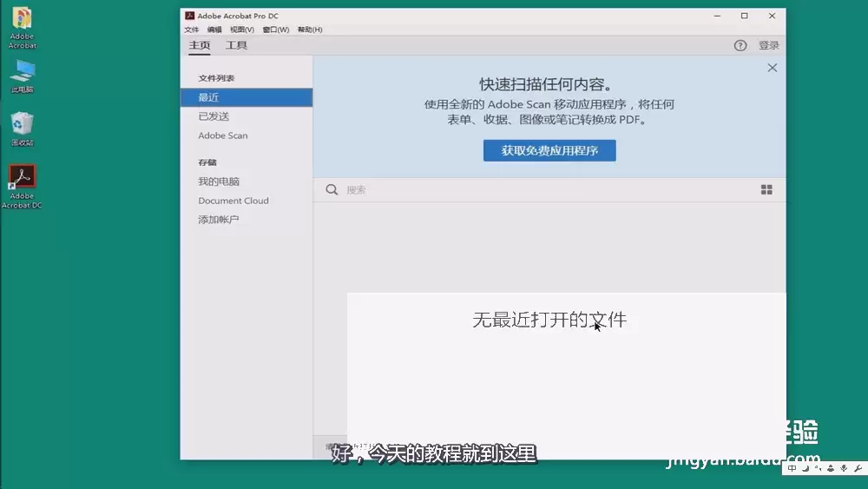Open the Recycle Bin desktop icon
The image size is (868, 489).
click(x=23, y=129)
